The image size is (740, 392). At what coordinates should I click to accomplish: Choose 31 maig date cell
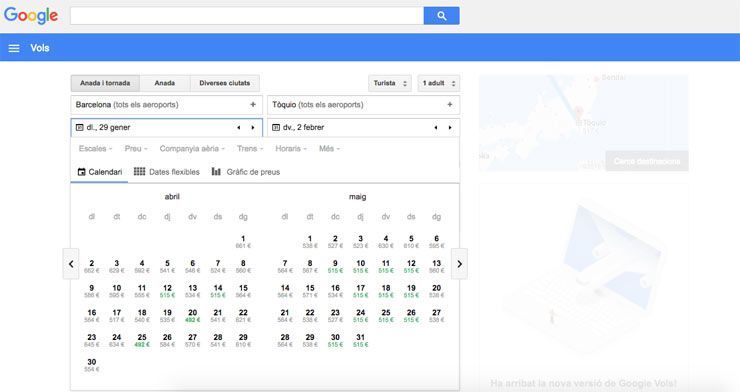click(361, 340)
